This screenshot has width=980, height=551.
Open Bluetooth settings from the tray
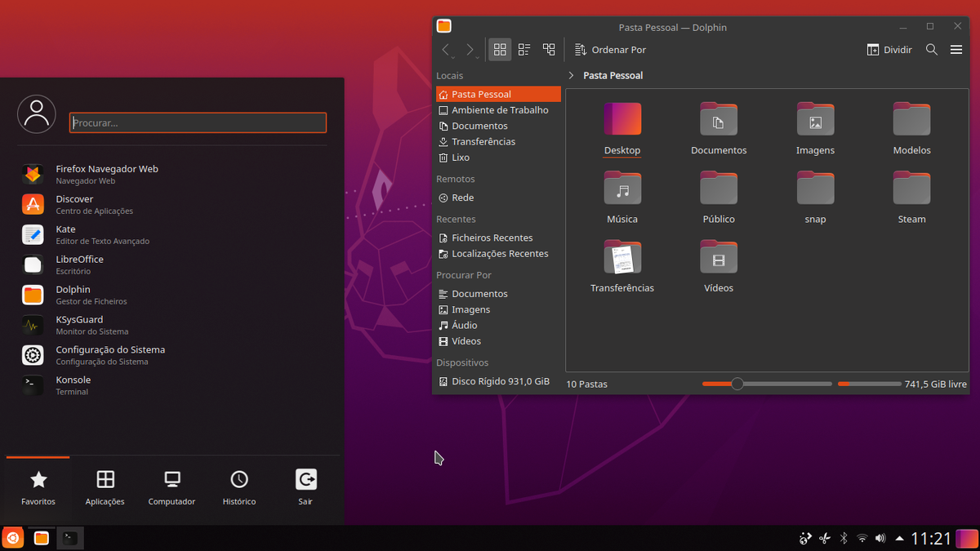[843, 538]
